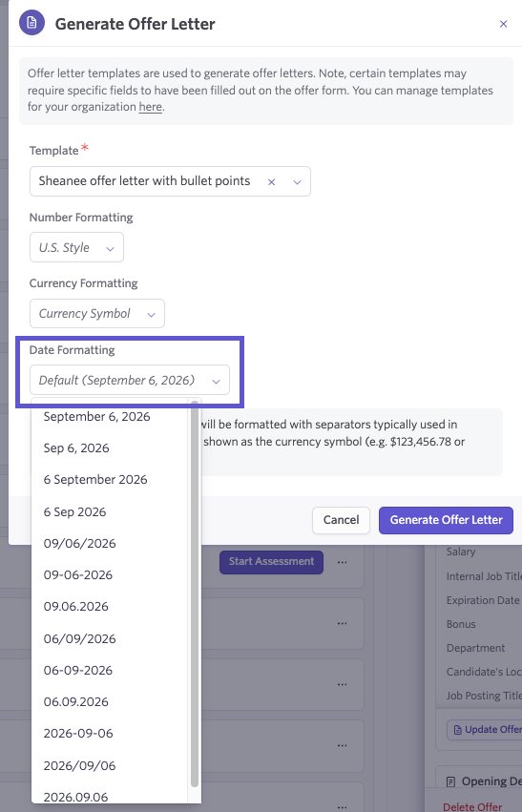Open the ellipsis menu next to Start Assessment

[343, 562]
